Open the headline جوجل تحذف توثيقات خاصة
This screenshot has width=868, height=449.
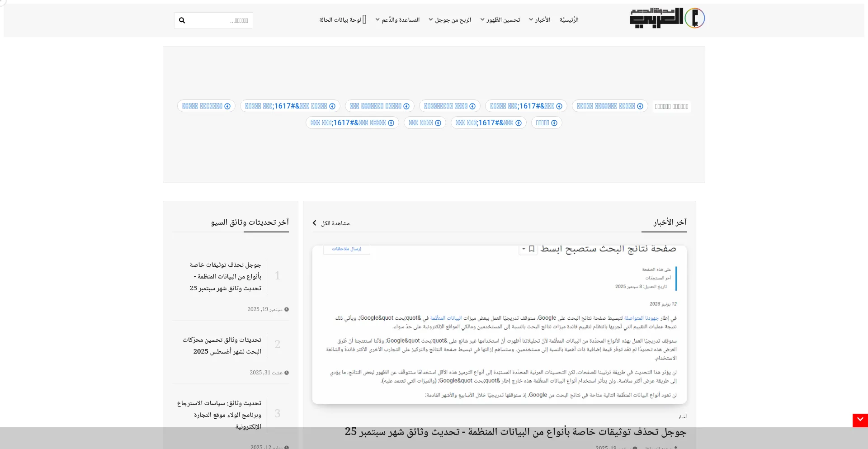click(x=515, y=432)
